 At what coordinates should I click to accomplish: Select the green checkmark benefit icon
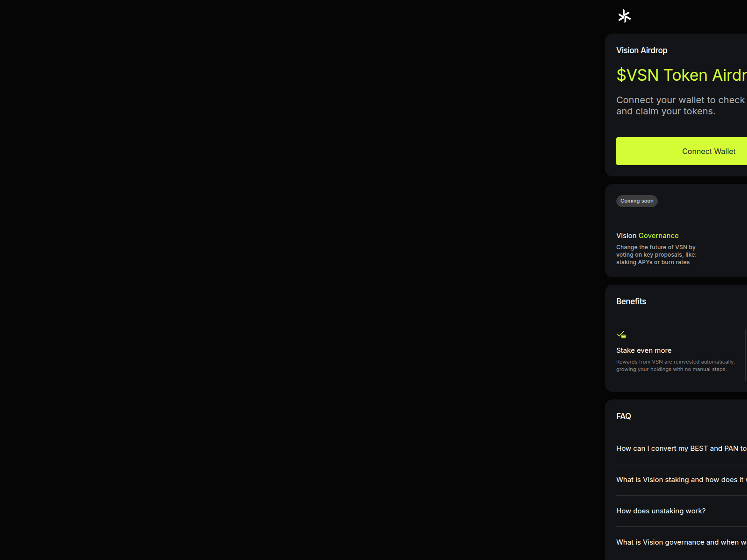pos(622,334)
